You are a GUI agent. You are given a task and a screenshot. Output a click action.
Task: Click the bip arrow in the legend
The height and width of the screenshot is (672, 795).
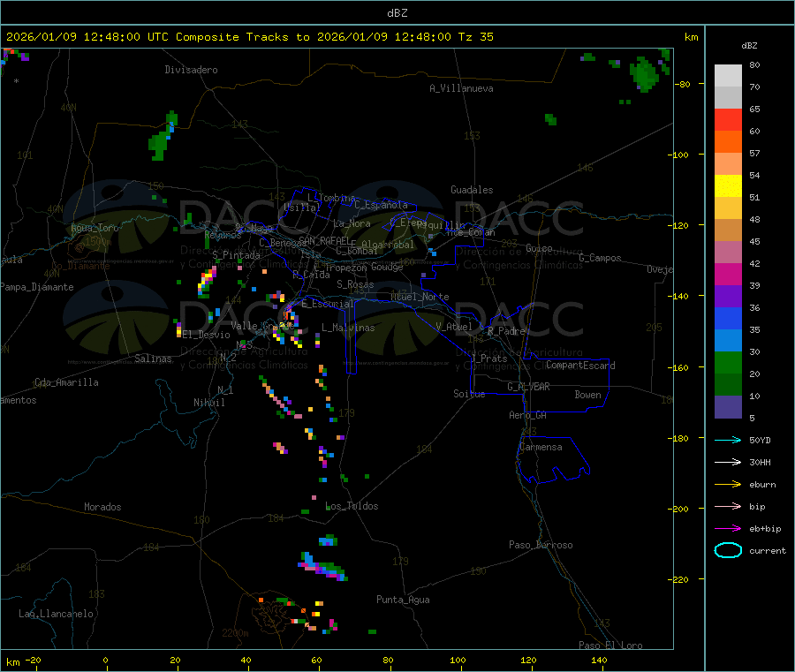pos(728,506)
